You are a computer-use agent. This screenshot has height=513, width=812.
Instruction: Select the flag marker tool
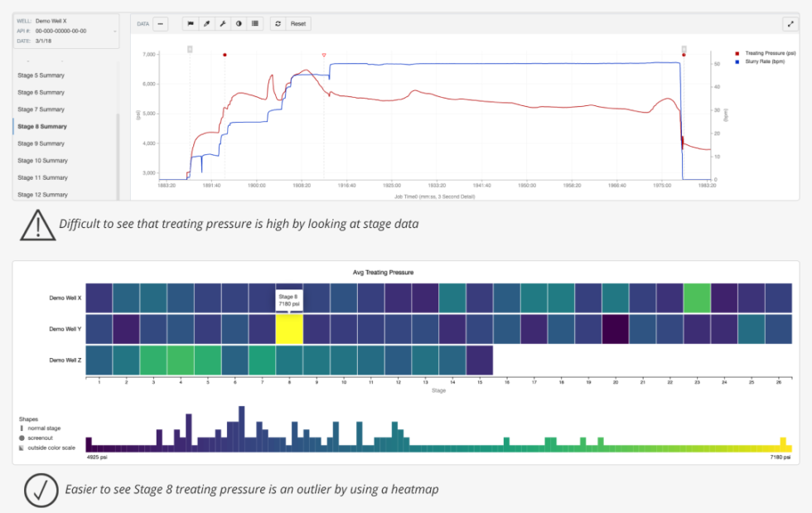pyautogui.click(x=191, y=23)
